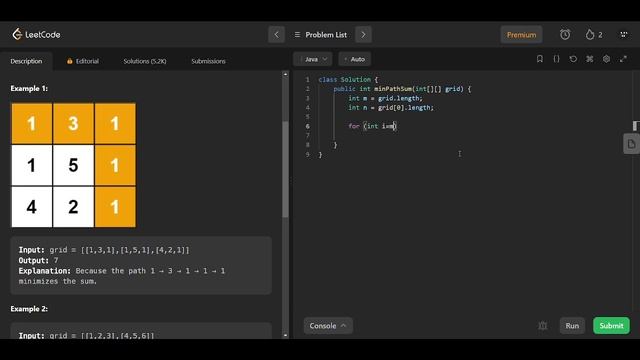Viewport: 640px width, 360px height.
Task: Click the debugger bug icon
Action: click(x=542, y=326)
